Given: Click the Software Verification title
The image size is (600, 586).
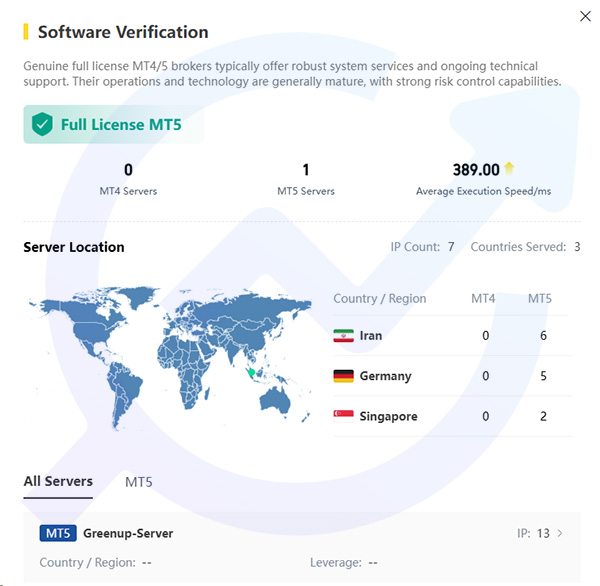Looking at the screenshot, I should [123, 32].
